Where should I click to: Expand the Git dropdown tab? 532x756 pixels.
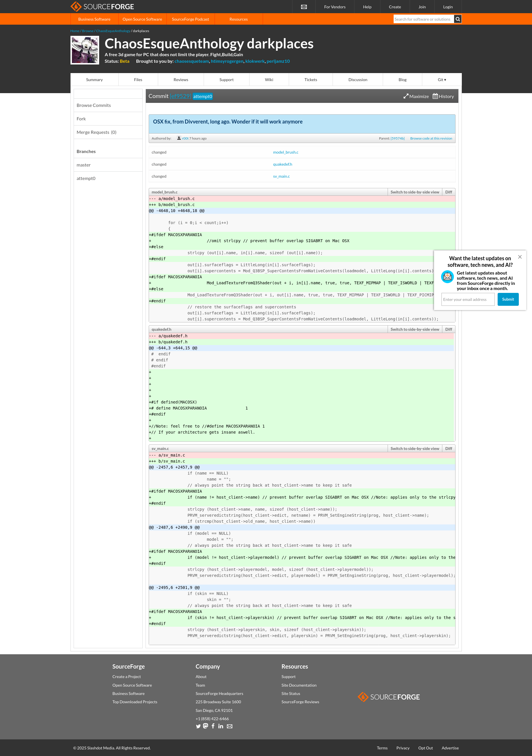pyautogui.click(x=442, y=80)
